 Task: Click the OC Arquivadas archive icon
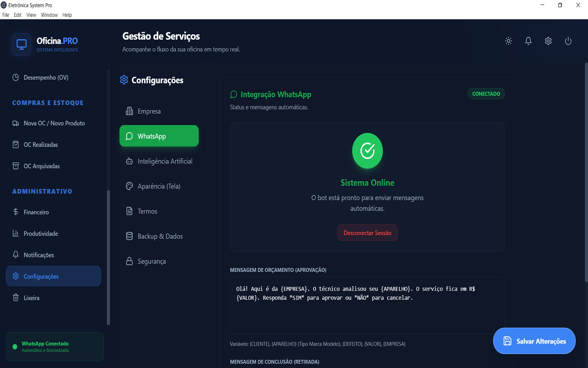(x=16, y=166)
